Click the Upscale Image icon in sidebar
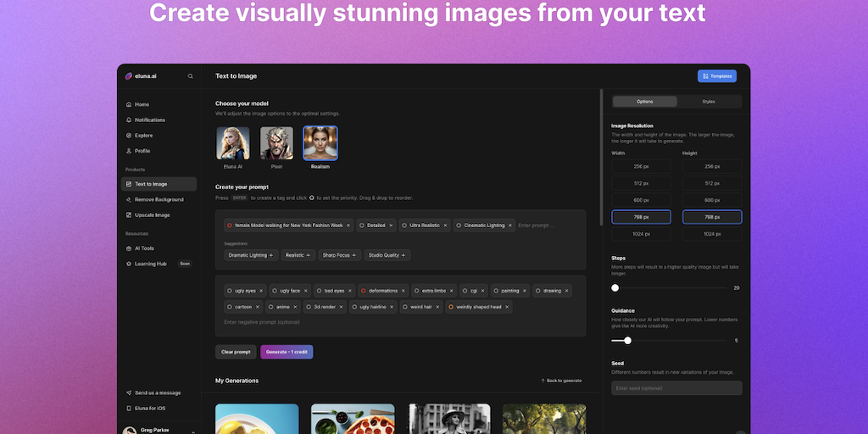The image size is (868, 434). pos(129,215)
